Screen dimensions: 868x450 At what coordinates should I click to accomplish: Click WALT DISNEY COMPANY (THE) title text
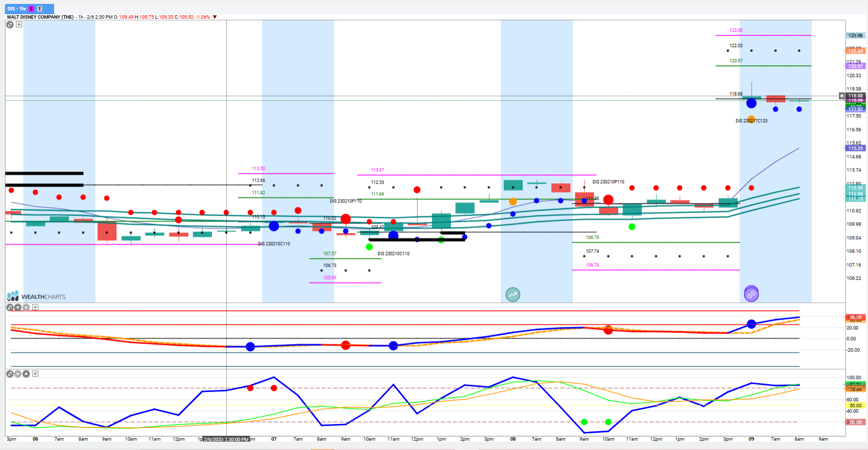pyautogui.click(x=40, y=17)
